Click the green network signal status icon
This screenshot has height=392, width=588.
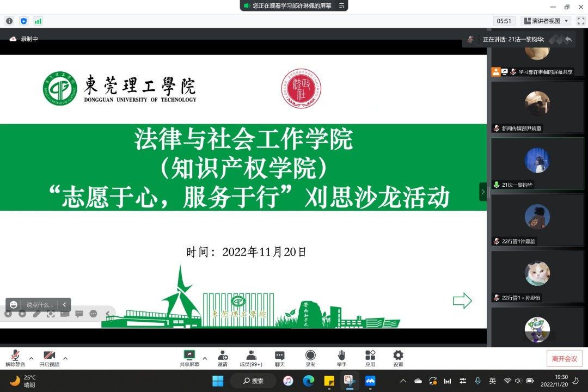coord(38,21)
